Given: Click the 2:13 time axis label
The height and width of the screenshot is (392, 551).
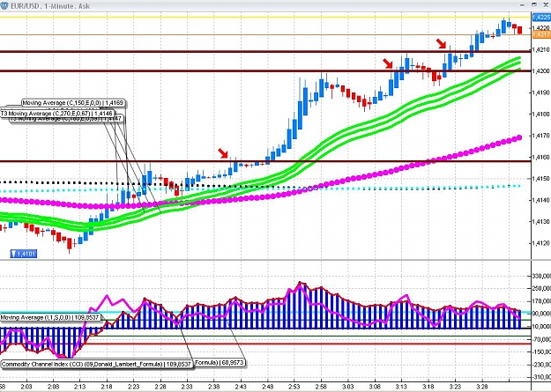Looking at the screenshot, I should coord(79,387).
